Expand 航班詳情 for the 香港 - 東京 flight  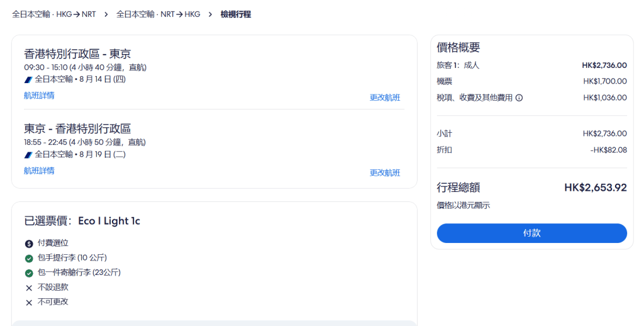pos(39,96)
